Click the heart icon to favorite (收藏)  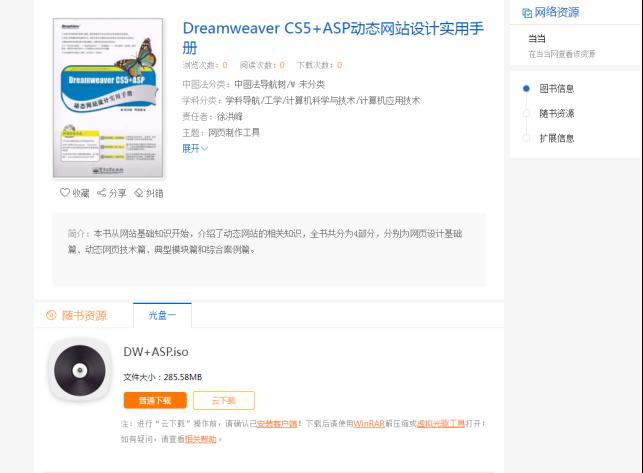point(65,193)
